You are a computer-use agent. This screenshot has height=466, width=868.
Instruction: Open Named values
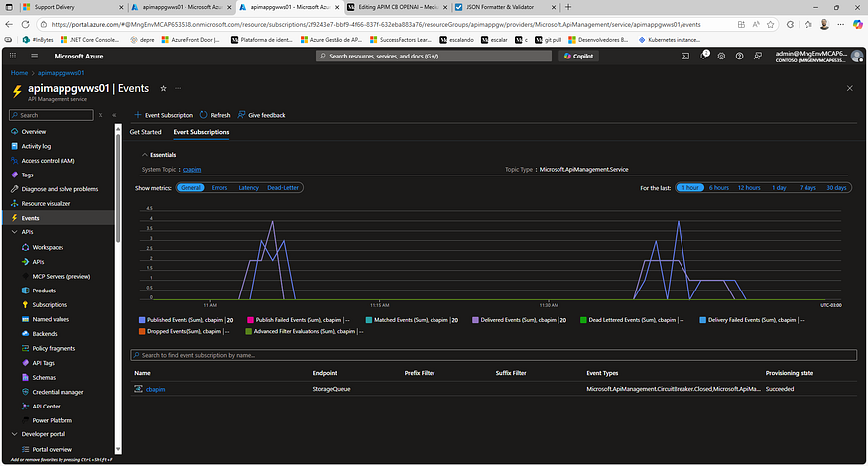click(x=51, y=319)
